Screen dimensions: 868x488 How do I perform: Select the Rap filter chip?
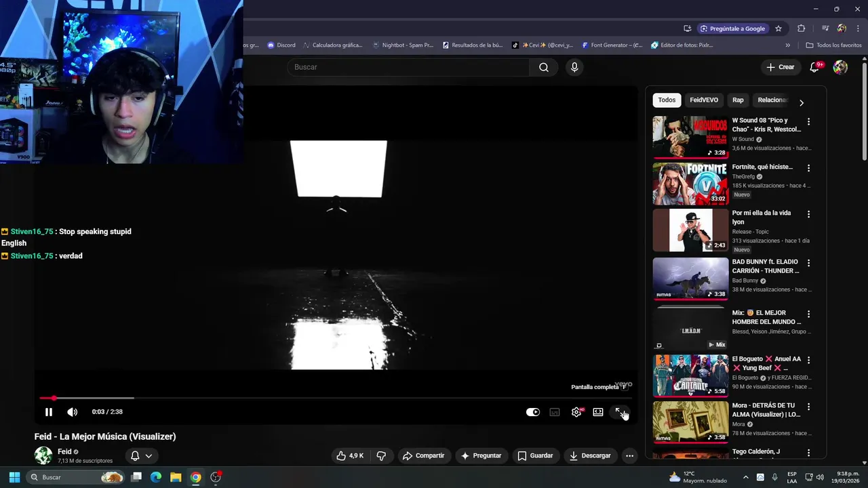pyautogui.click(x=738, y=100)
